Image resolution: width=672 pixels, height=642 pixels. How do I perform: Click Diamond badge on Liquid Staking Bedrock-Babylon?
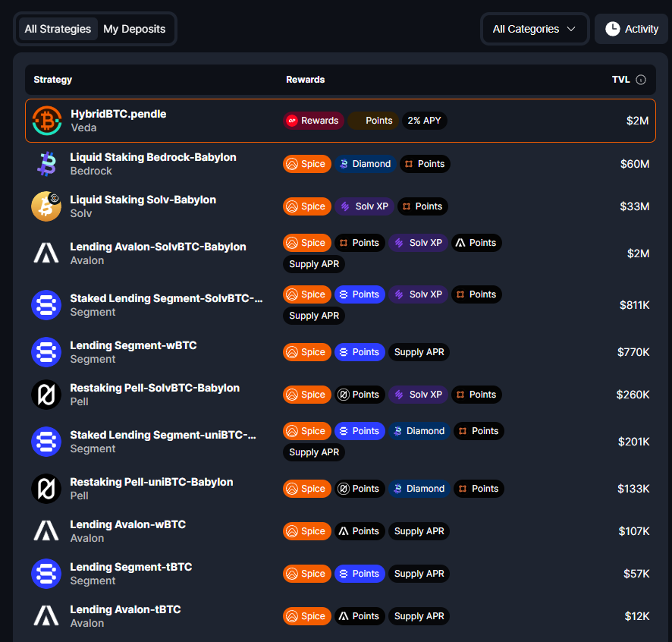click(x=365, y=164)
